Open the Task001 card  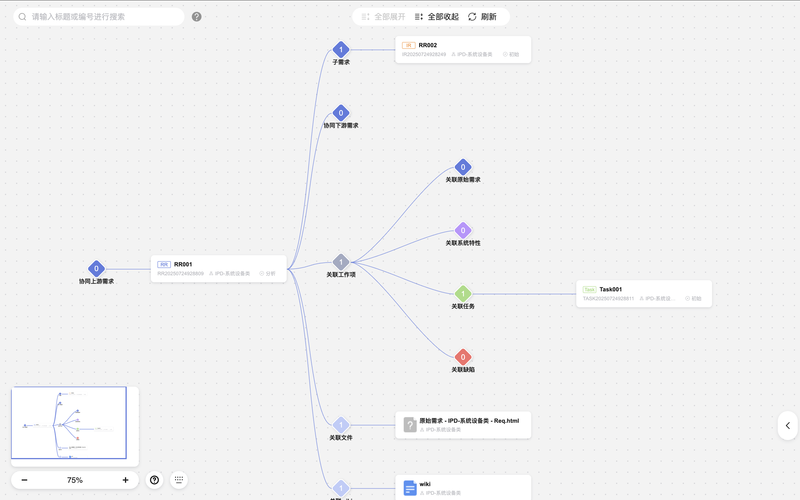pyautogui.click(x=643, y=293)
